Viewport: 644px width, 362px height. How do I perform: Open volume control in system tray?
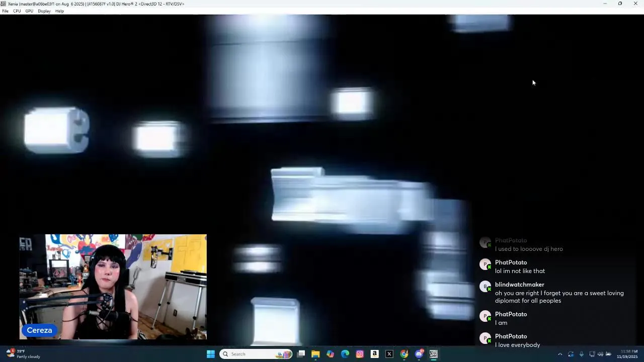[x=600, y=354]
